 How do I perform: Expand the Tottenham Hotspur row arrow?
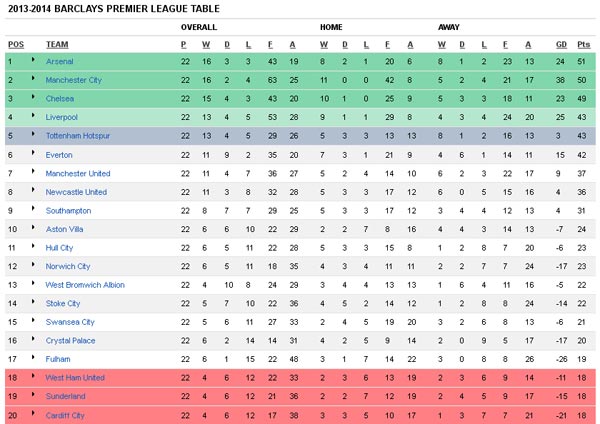tap(33, 134)
